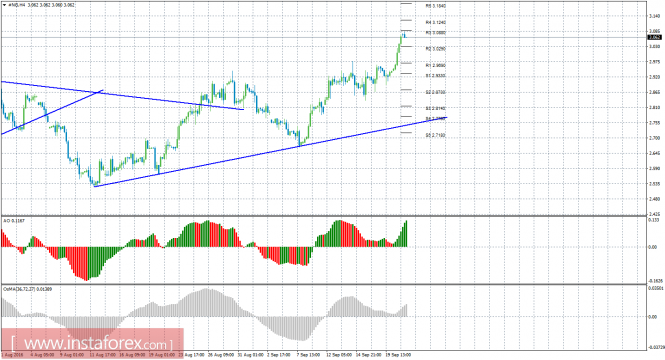Select the S5 2.7180 pivot level label

436,135
